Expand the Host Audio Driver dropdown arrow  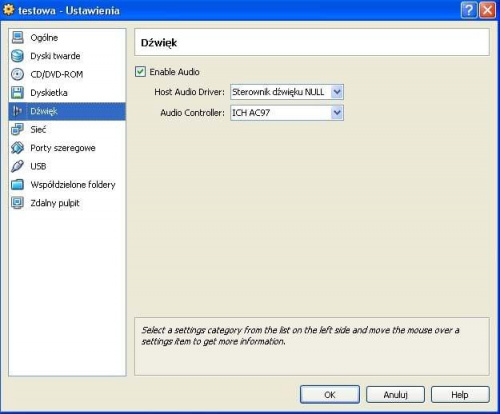[337, 92]
